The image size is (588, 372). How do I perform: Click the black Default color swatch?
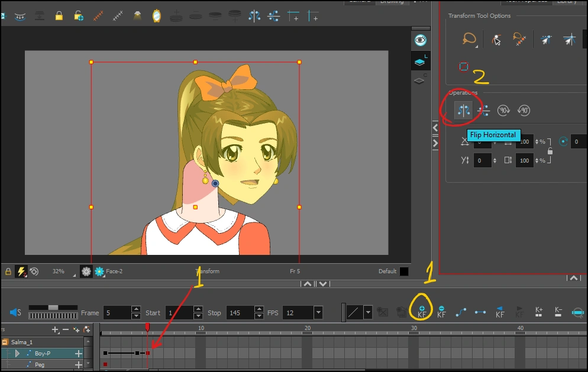[x=404, y=271]
